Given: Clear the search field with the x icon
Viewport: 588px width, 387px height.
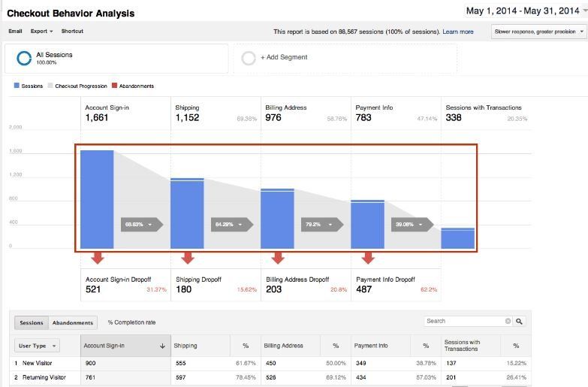Looking at the screenshot, I should pyautogui.click(x=508, y=321).
